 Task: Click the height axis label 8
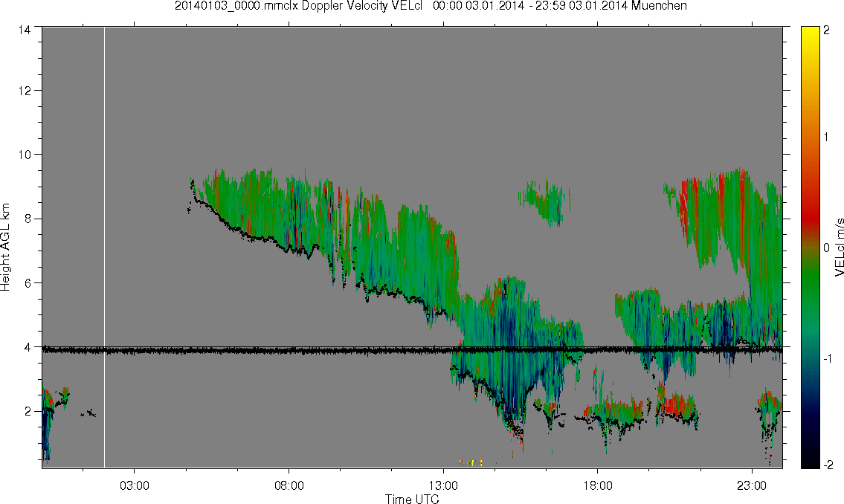click(x=28, y=219)
